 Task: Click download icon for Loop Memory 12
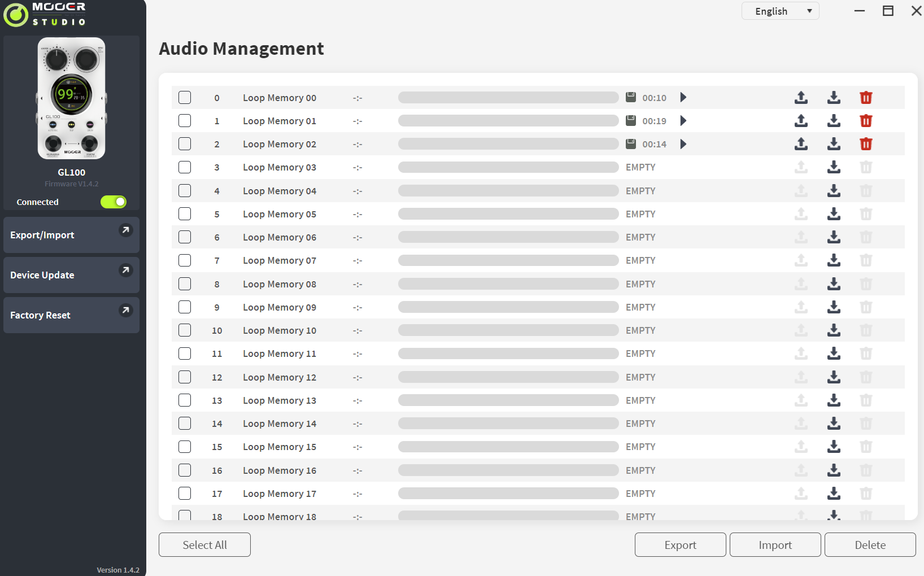point(834,377)
